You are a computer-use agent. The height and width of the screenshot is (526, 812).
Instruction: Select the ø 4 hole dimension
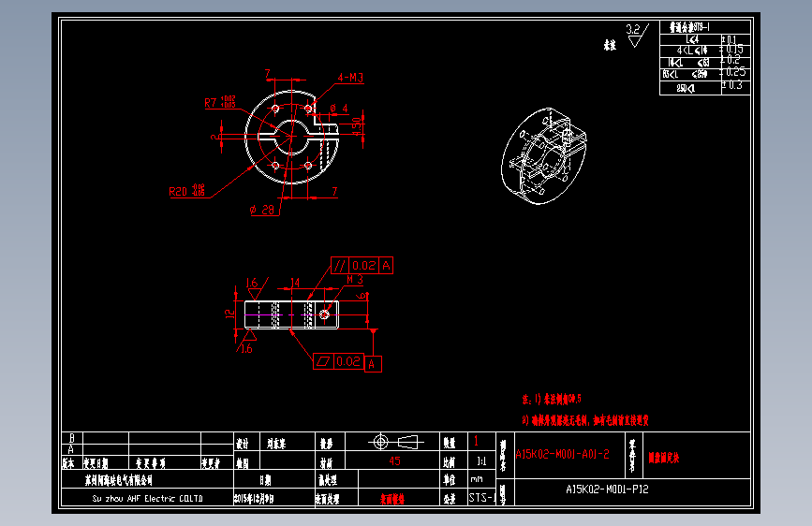(x=339, y=109)
